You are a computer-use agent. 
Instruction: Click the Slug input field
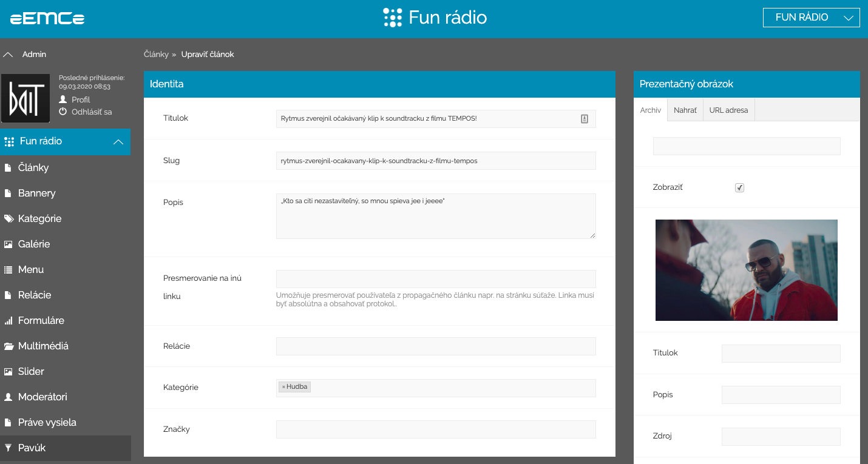click(435, 161)
